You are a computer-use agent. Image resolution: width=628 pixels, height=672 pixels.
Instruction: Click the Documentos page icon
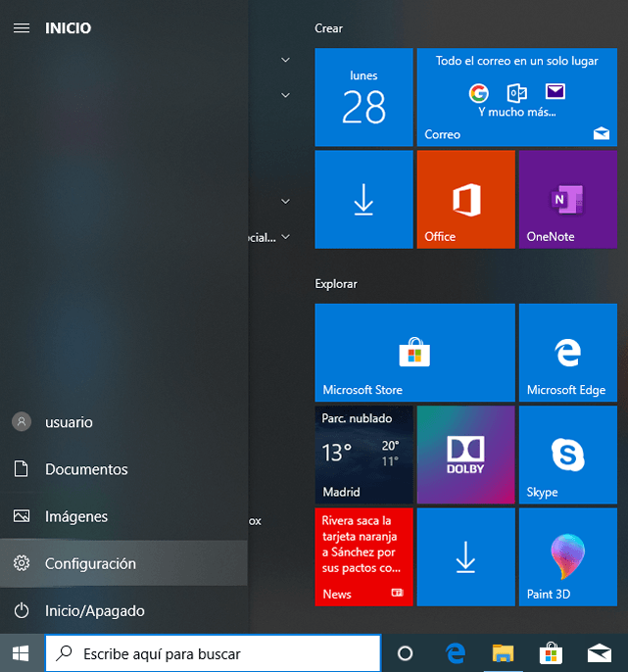[21, 469]
